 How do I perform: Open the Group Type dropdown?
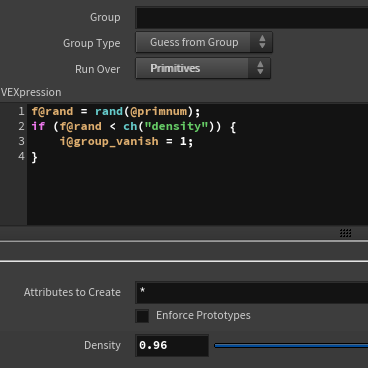tap(204, 42)
